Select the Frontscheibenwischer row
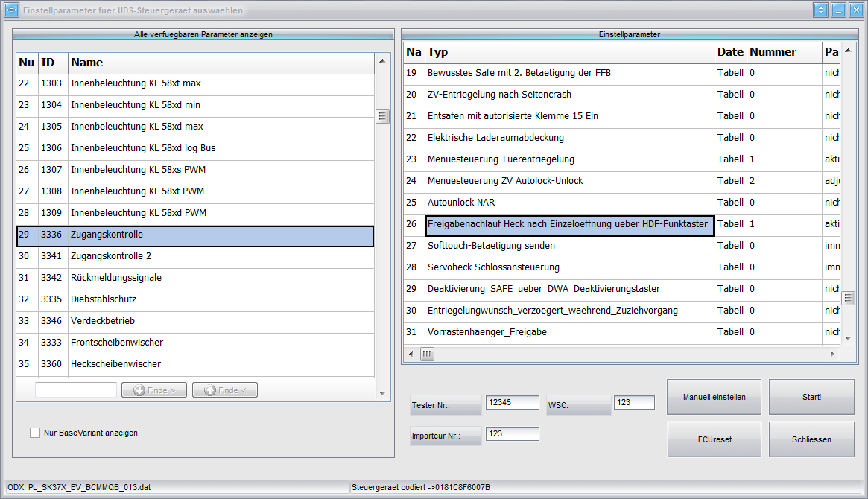 click(x=195, y=343)
